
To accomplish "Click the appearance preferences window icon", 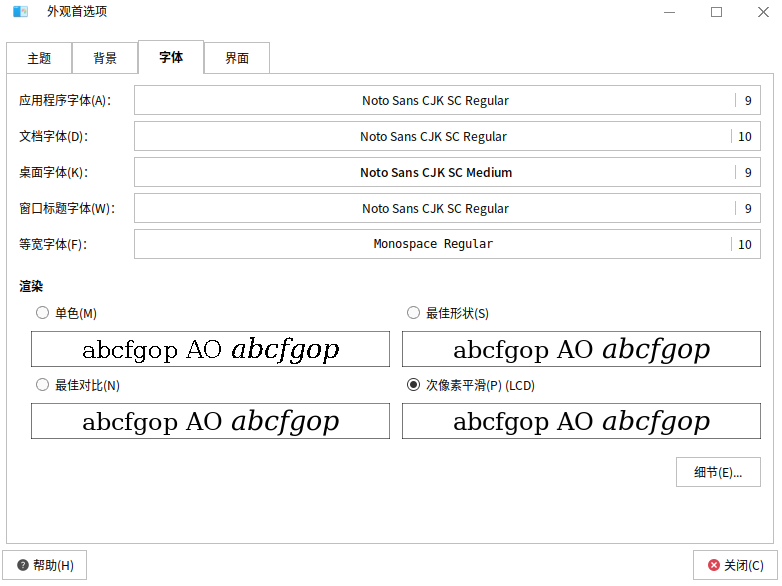I will [20, 12].
